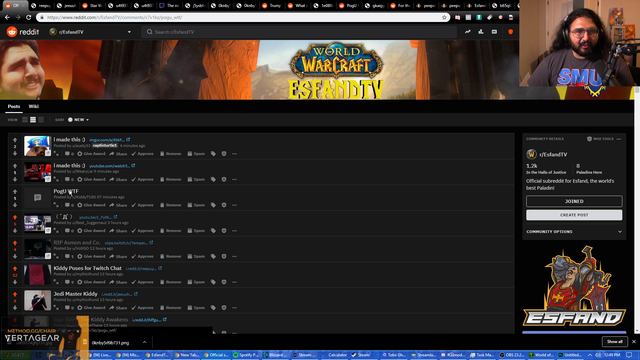This screenshot has height=360, width=640.
Task: Open the Popular trending arrow icon in Reddit header
Action: point(467,32)
